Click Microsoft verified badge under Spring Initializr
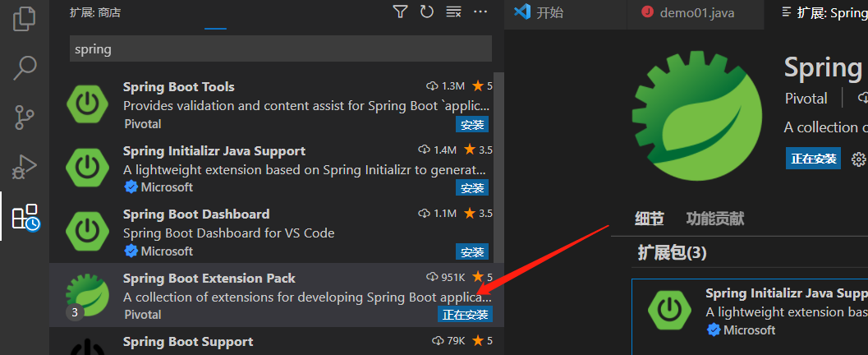Viewport: 868px width, 355px height. [131, 187]
